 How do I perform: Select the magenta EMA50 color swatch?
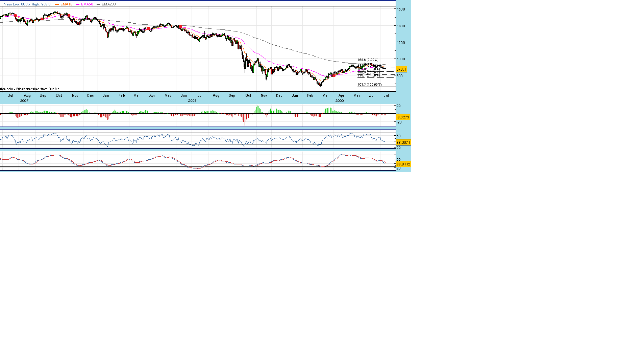coord(78,4)
